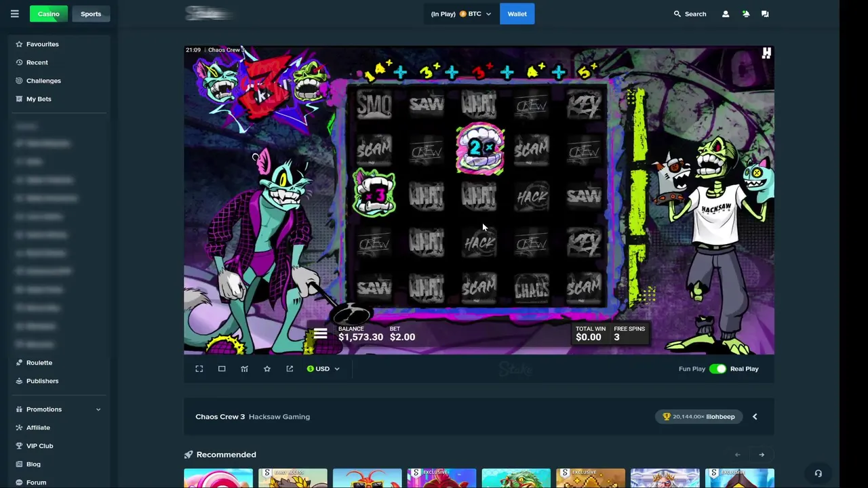Toggle theatre mode for the game
Image resolution: width=868 pixels, height=488 pixels.
pyautogui.click(x=222, y=369)
